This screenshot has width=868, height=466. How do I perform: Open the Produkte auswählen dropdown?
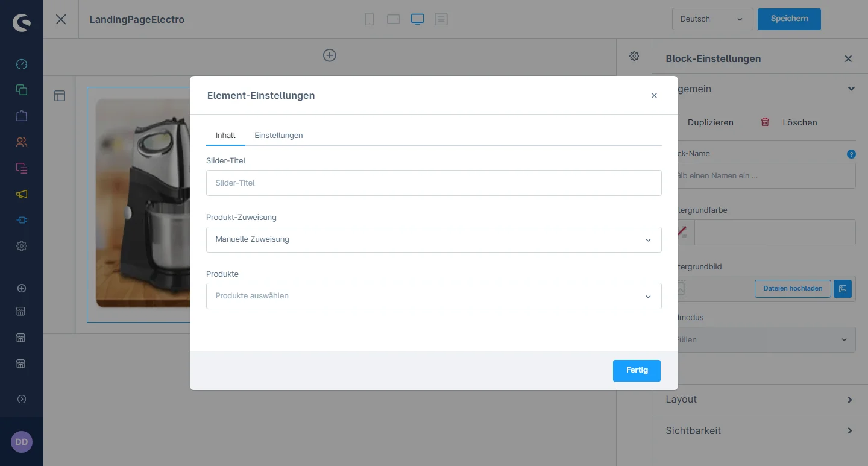click(433, 296)
